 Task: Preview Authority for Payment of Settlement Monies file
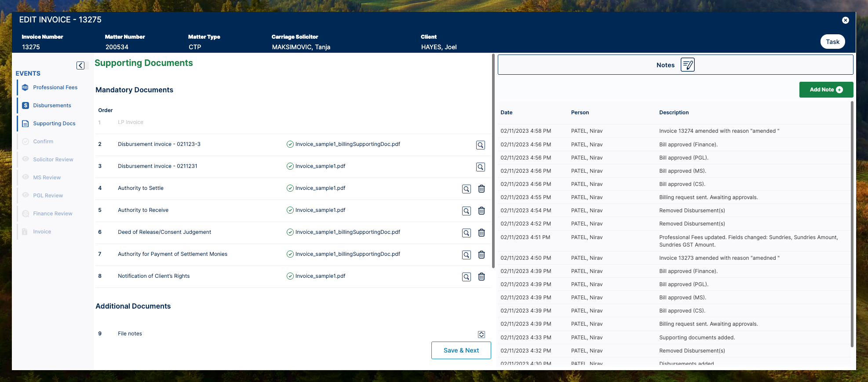click(x=467, y=255)
